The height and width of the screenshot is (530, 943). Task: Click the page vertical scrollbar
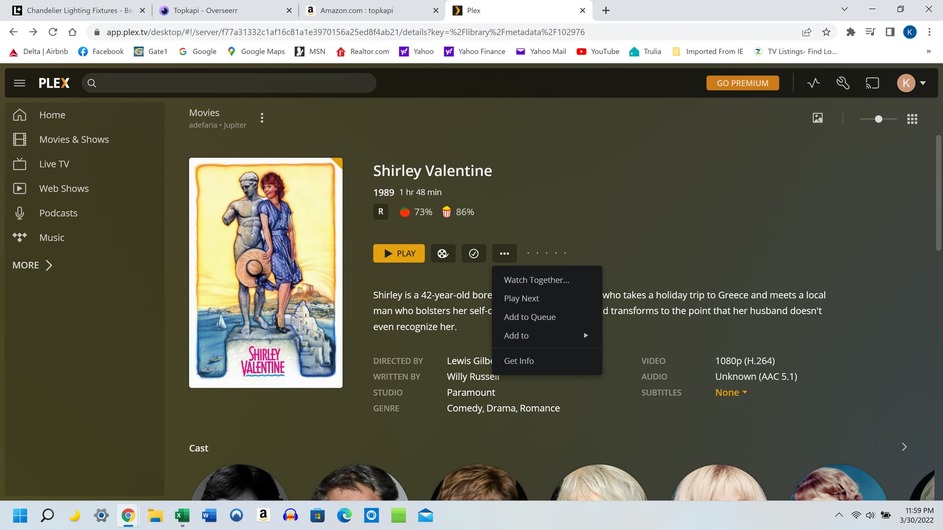pos(938,193)
